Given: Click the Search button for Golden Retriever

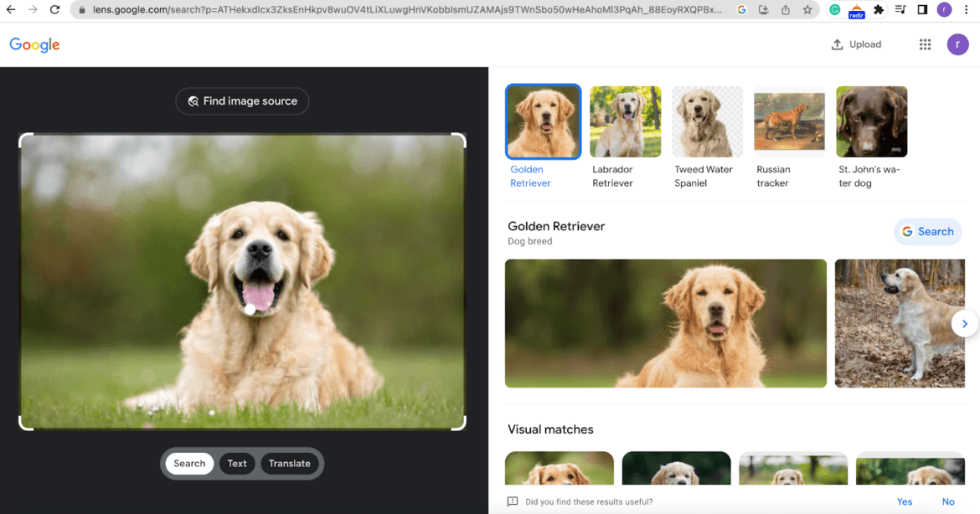Looking at the screenshot, I should (x=927, y=231).
